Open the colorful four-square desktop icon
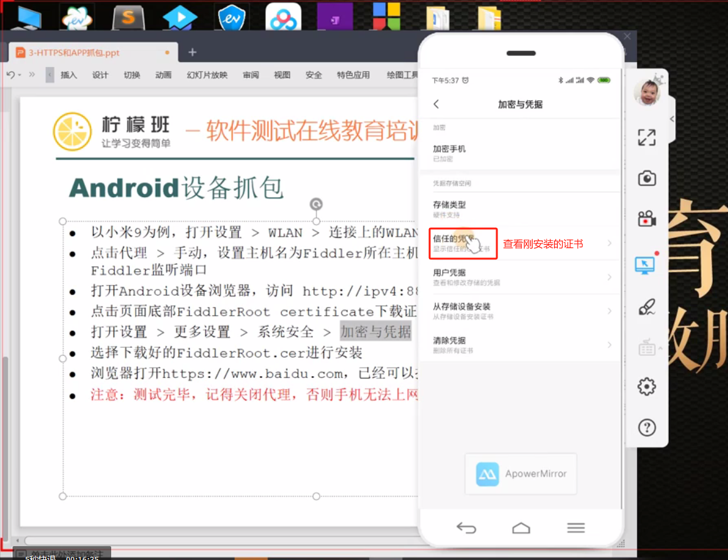This screenshot has height=560, width=728. pos(387,17)
